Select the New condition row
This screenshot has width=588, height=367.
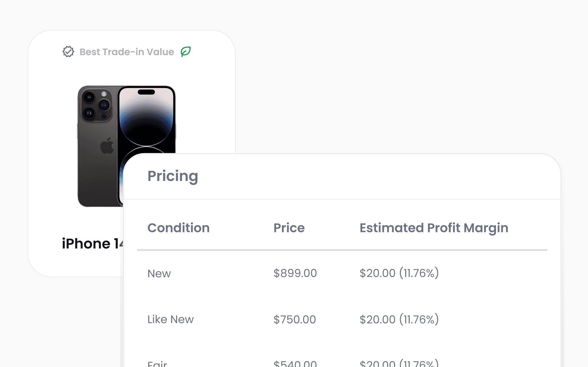pos(342,273)
